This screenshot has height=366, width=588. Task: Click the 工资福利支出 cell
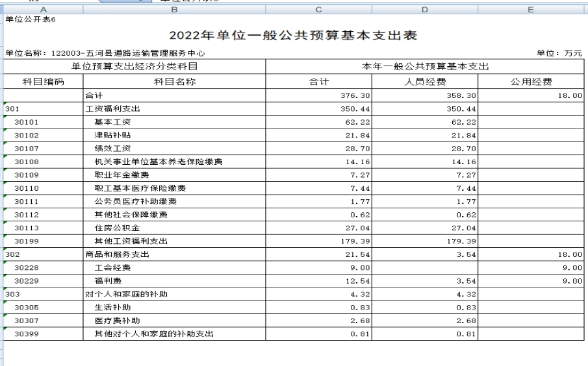click(174, 108)
